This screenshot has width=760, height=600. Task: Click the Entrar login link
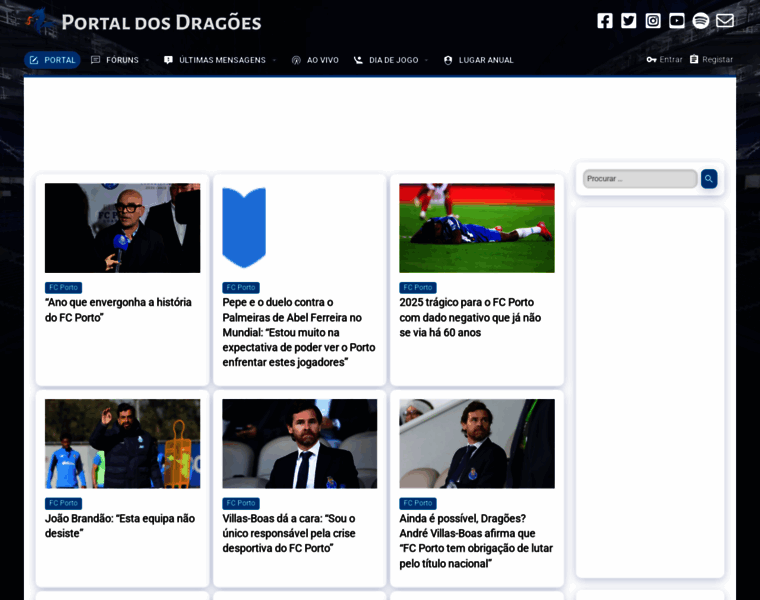tap(671, 60)
